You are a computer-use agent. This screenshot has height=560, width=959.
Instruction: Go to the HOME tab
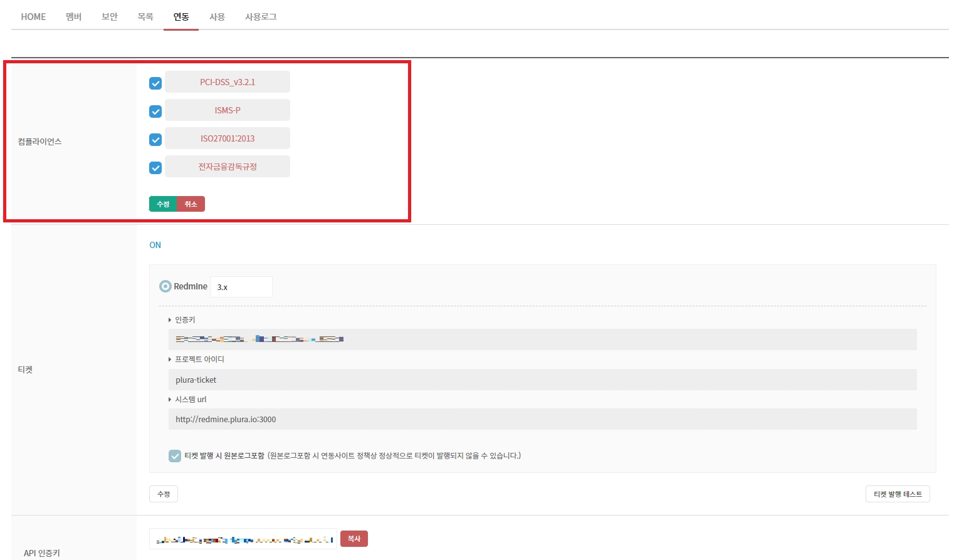pos(33,17)
